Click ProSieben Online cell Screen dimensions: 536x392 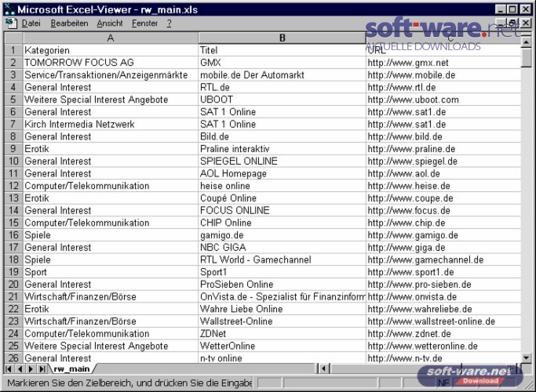click(x=282, y=284)
